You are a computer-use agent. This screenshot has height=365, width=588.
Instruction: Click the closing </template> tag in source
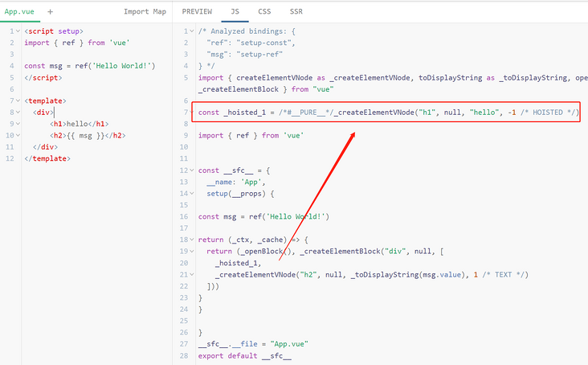(x=47, y=158)
